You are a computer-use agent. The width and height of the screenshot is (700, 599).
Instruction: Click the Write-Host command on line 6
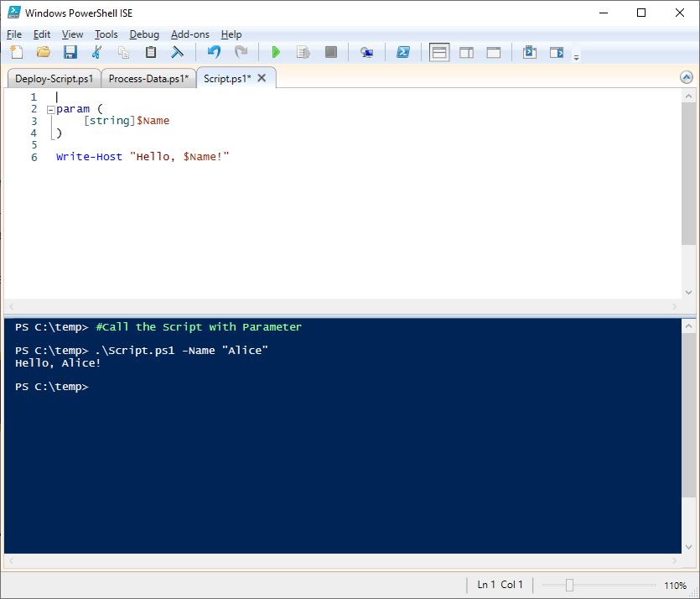point(89,157)
